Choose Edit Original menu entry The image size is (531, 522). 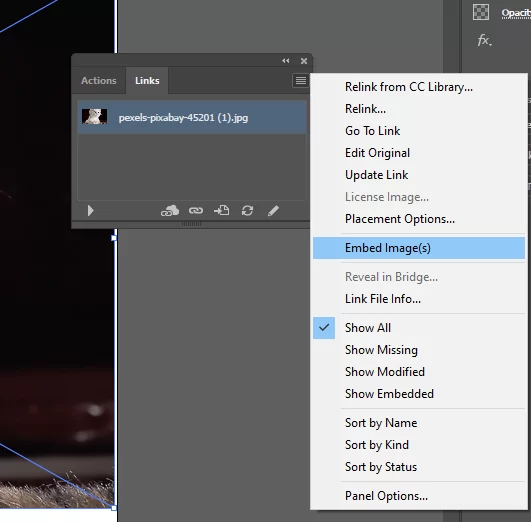pos(419,153)
